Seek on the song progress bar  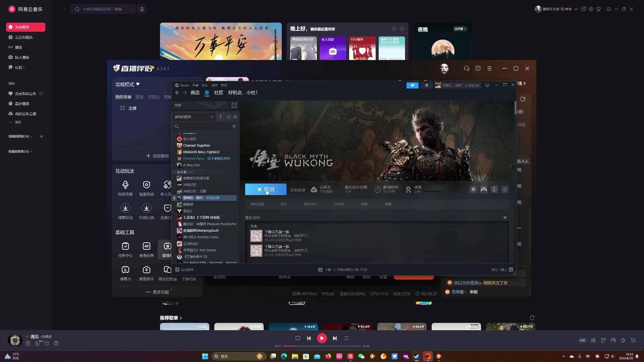point(322,346)
